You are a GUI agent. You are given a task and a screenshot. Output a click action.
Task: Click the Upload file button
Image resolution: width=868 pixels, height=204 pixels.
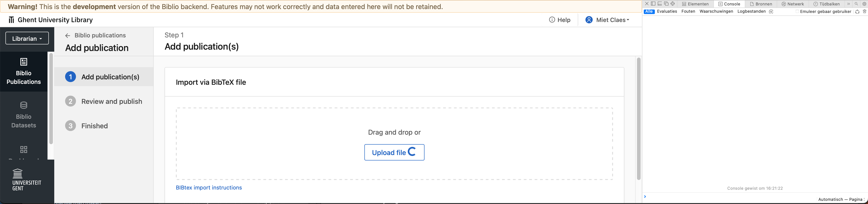[x=394, y=152]
